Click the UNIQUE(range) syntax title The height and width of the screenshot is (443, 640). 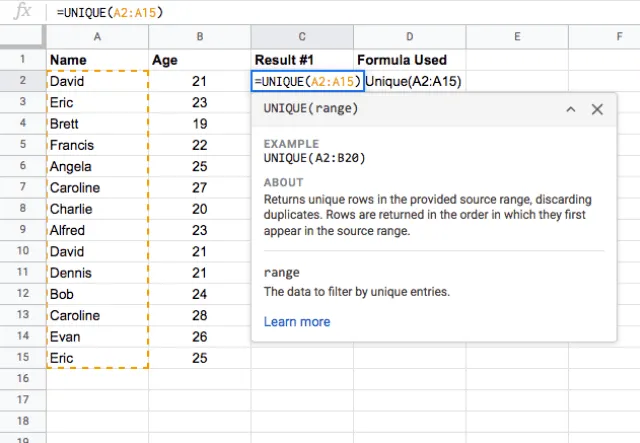[x=311, y=109]
